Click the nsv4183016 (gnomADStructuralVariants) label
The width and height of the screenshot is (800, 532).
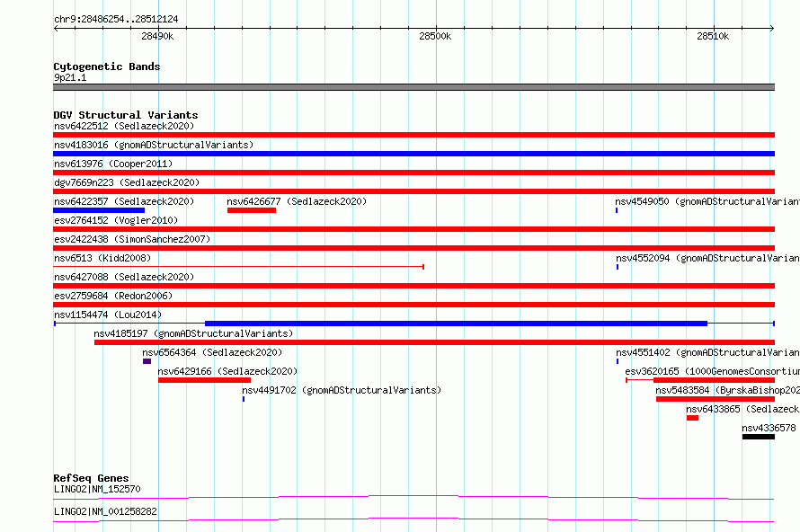154,145
